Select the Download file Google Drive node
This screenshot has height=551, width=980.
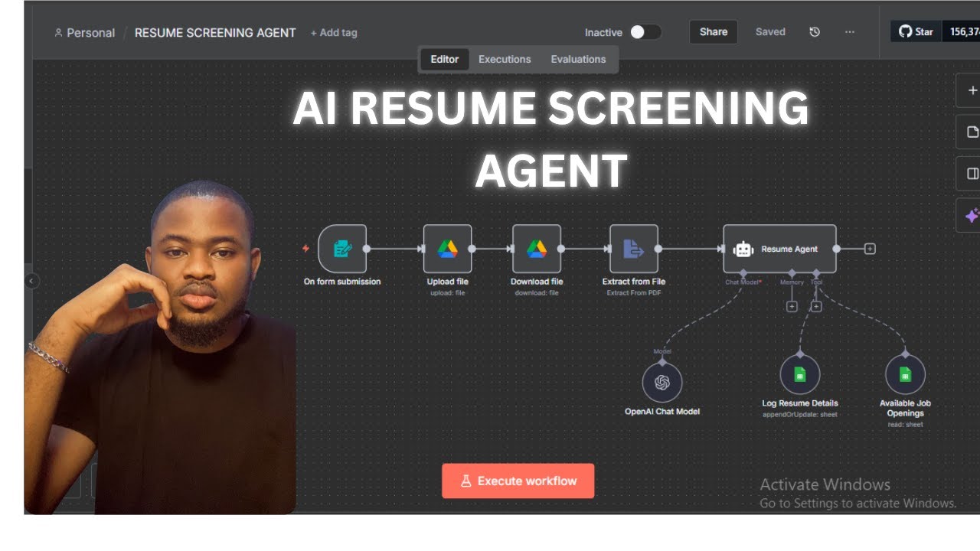(x=536, y=249)
